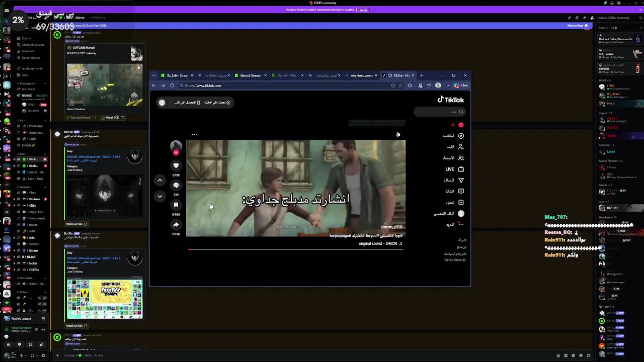Open the TikTok More menu with three dots
644x362 pixels.
(x=461, y=224)
